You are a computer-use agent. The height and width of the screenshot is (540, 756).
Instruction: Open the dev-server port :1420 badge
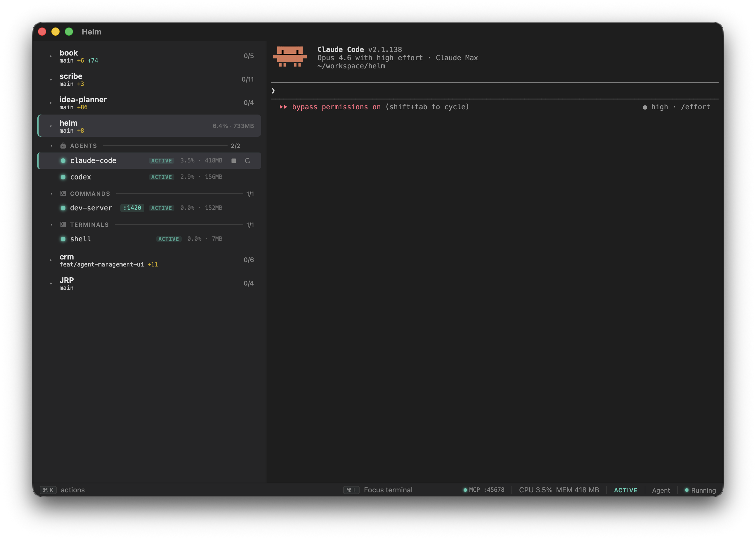coord(132,208)
